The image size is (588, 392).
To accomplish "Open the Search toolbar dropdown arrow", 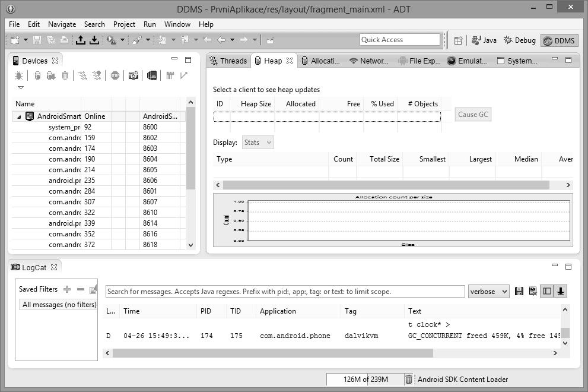I will (148, 40).
